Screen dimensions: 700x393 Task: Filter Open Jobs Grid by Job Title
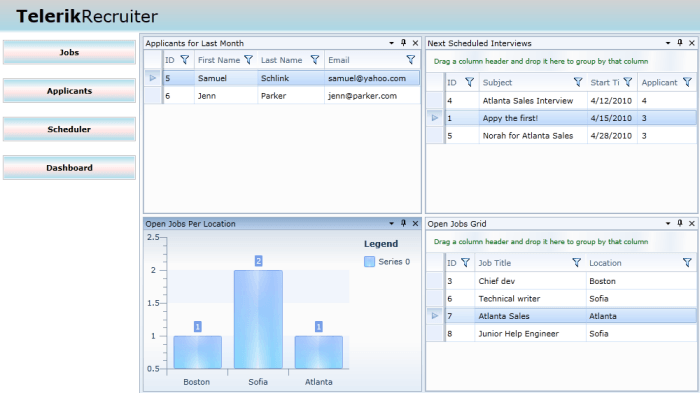point(576,263)
